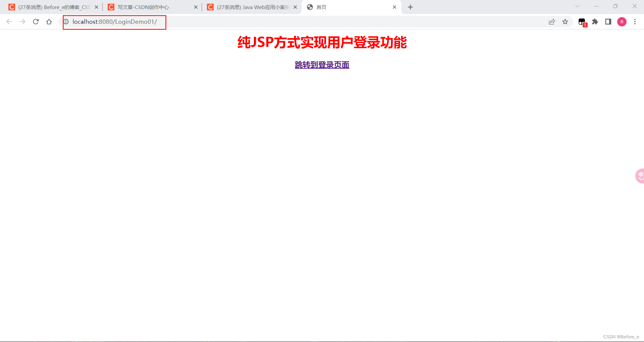
Task: Share this page via share icon
Action: pyautogui.click(x=552, y=22)
